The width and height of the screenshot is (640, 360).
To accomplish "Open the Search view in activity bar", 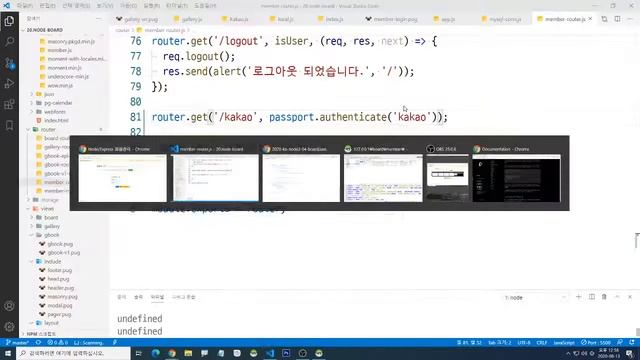I will click(9, 42).
